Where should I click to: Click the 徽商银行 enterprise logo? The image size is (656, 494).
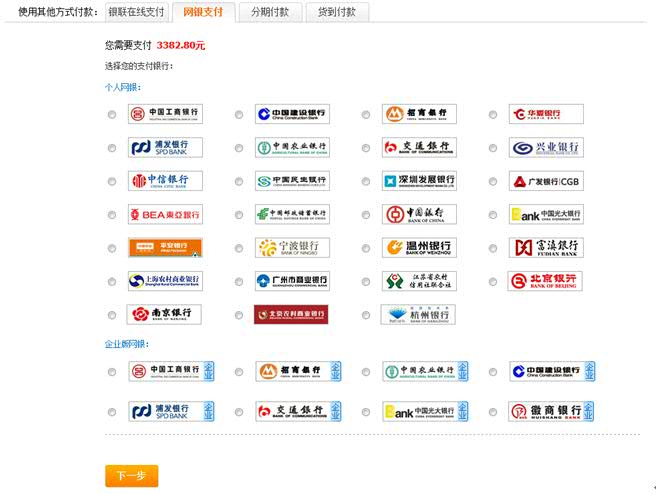pos(551,411)
